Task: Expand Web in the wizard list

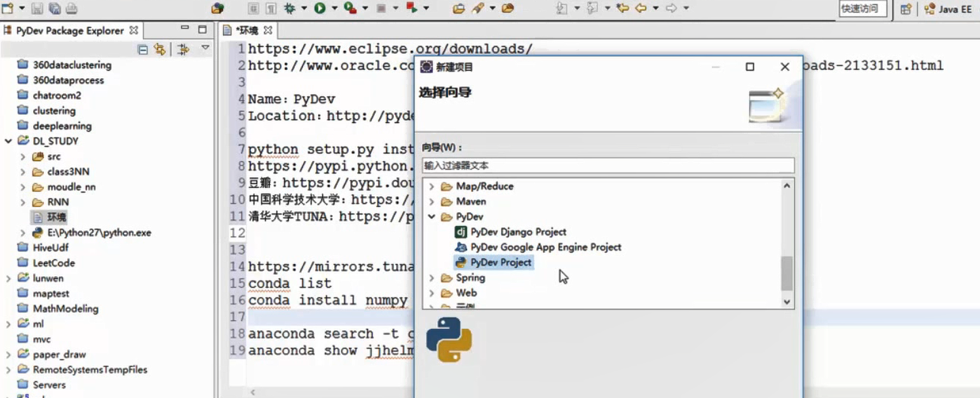Action: pos(432,293)
